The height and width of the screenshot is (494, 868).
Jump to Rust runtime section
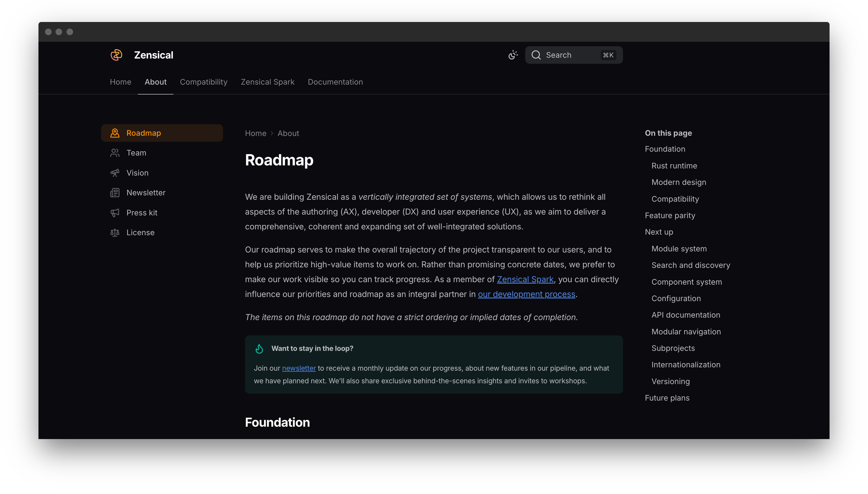coord(674,166)
